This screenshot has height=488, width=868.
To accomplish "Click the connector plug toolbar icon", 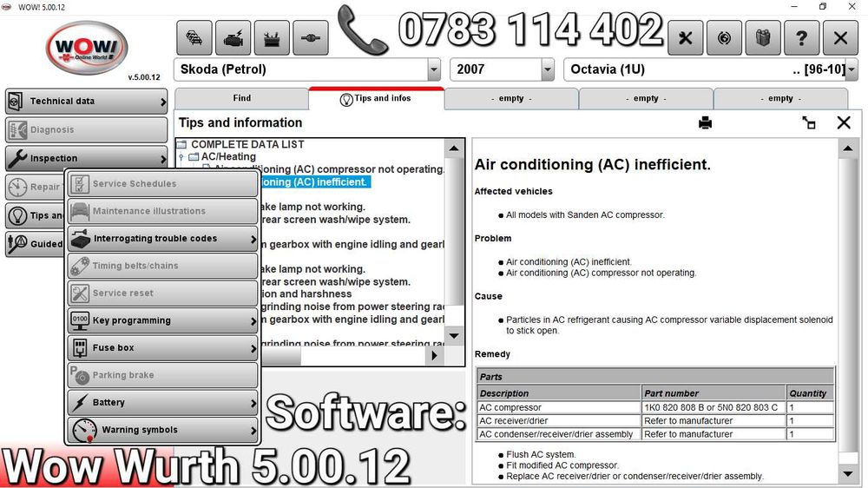I will (310, 37).
